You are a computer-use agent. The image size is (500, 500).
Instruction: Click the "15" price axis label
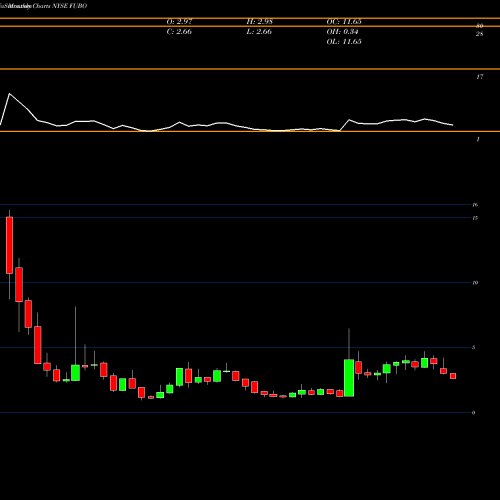475,218
